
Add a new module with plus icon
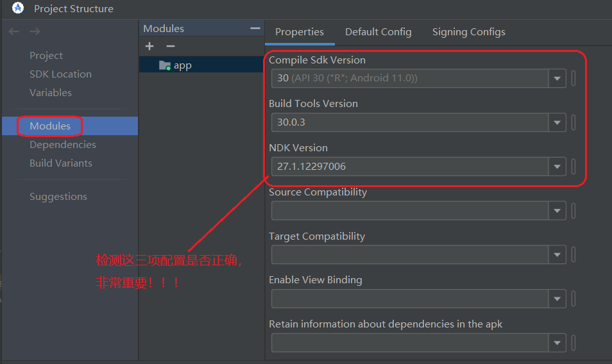tap(149, 46)
